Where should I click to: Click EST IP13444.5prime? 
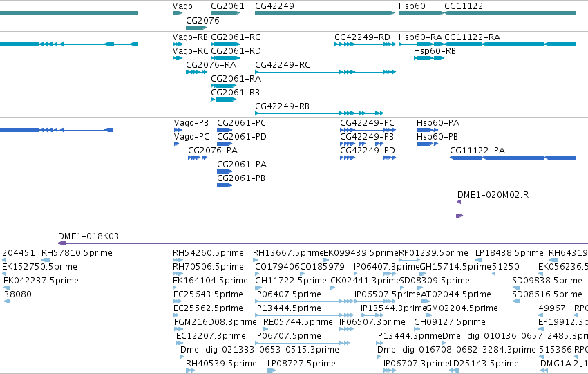point(288,308)
